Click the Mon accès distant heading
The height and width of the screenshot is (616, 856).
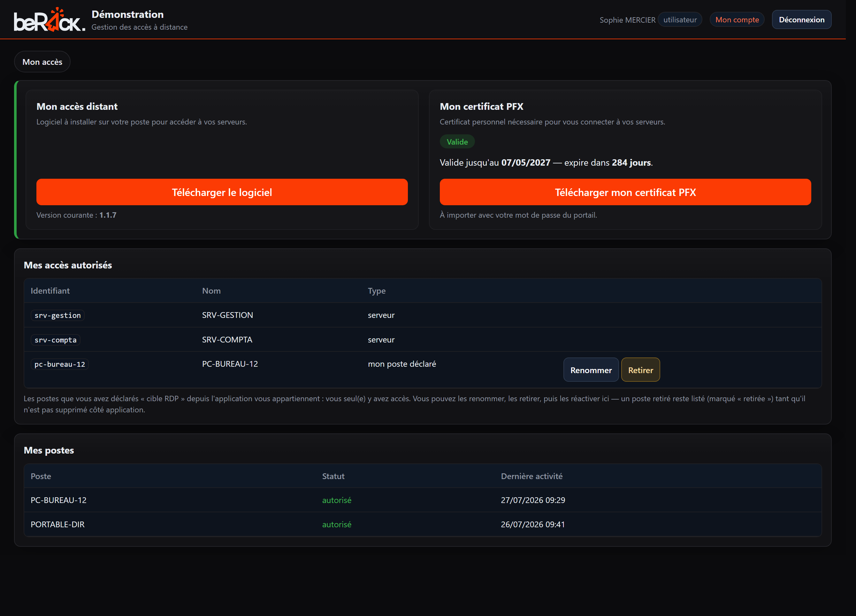point(77,106)
